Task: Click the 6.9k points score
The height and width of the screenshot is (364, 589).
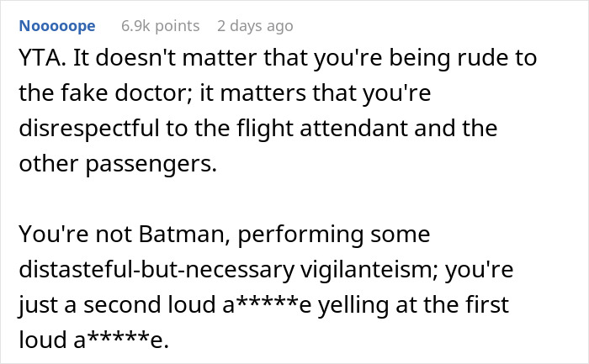Action: coord(160,26)
